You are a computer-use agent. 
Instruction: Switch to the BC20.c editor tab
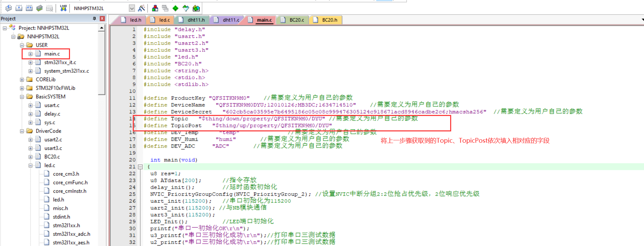pos(293,20)
